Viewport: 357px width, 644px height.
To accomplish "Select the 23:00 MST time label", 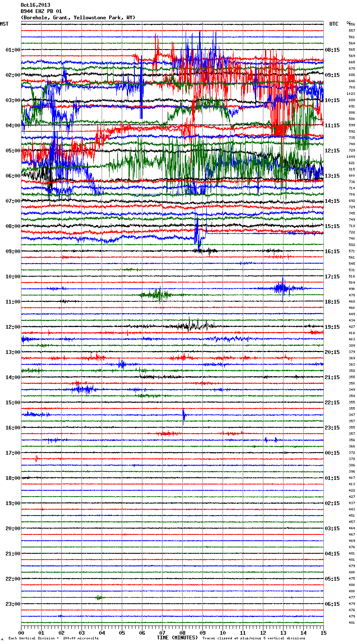I will coord(13,604).
